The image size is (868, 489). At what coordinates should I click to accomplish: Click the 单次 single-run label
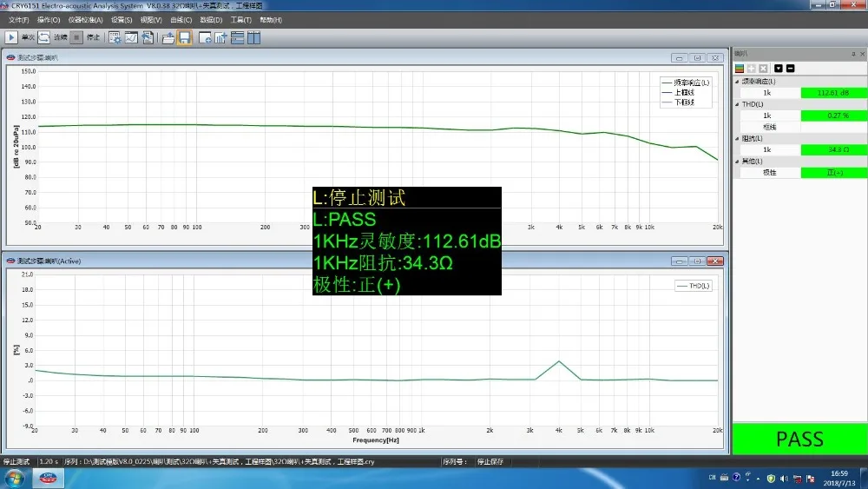tap(28, 37)
